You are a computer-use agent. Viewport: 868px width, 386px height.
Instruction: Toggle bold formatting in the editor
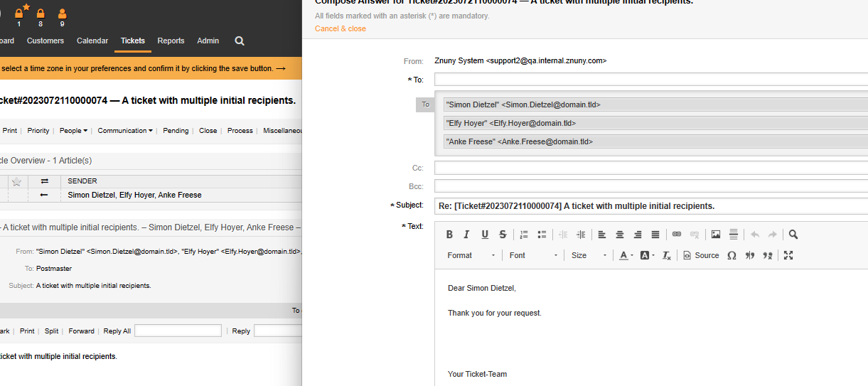[449, 235]
